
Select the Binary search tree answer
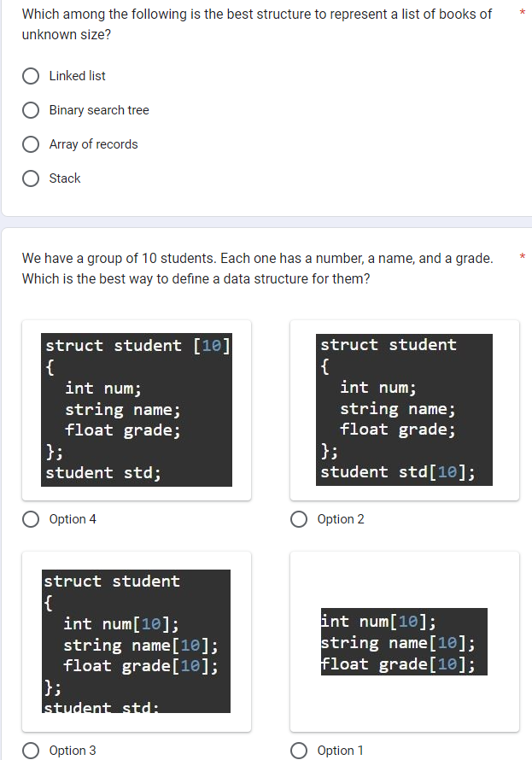tap(31, 109)
